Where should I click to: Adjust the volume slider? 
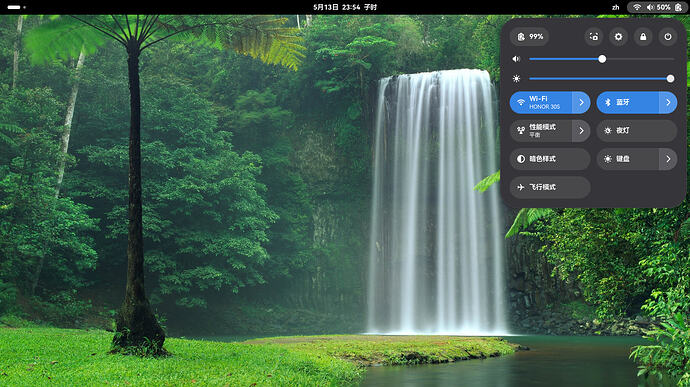[602, 59]
